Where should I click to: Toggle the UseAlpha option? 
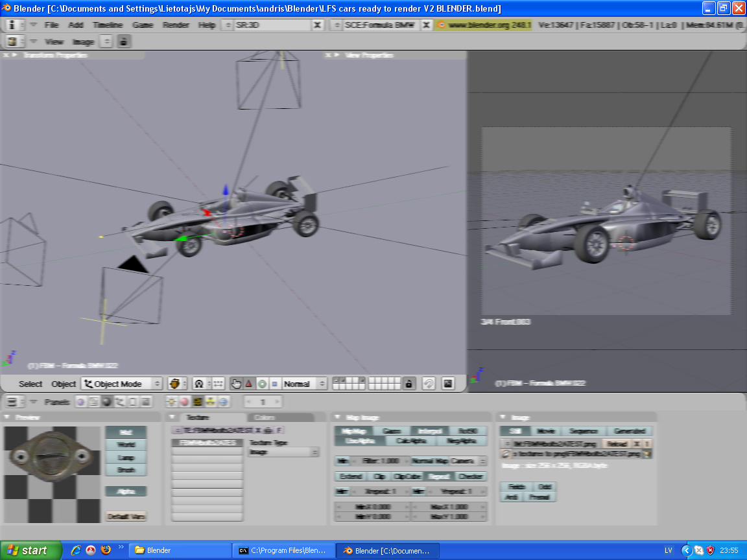360,441
